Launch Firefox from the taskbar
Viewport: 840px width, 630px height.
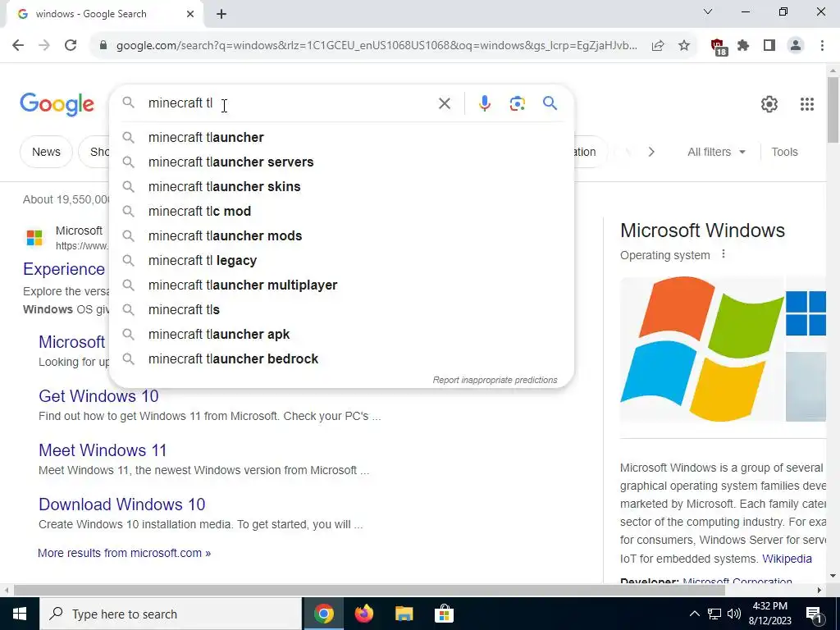click(363, 614)
